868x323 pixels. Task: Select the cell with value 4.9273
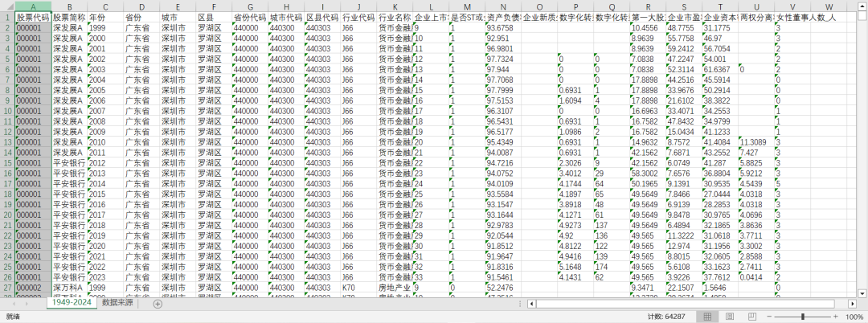tap(575, 225)
